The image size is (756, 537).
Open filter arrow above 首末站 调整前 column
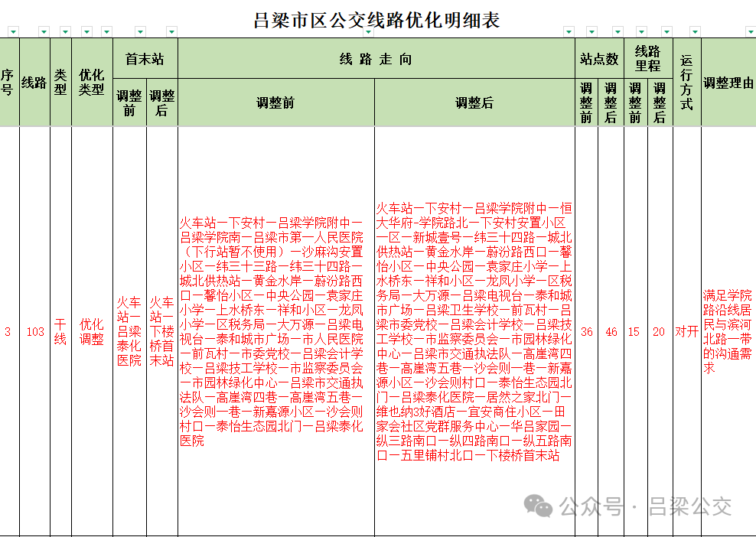coord(140,32)
